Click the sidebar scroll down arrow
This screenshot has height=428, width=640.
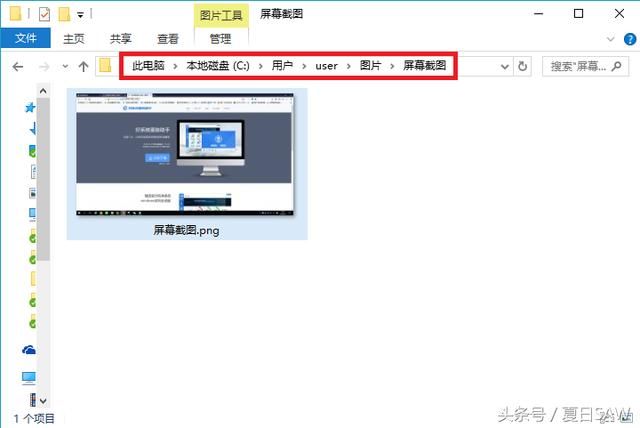43,401
